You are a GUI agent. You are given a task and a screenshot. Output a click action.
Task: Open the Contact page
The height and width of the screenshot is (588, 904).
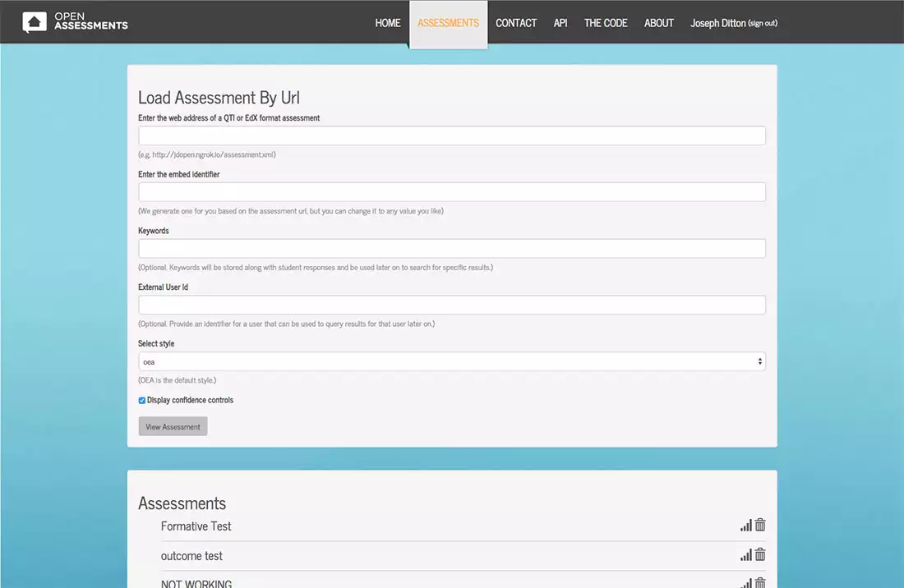(x=516, y=23)
